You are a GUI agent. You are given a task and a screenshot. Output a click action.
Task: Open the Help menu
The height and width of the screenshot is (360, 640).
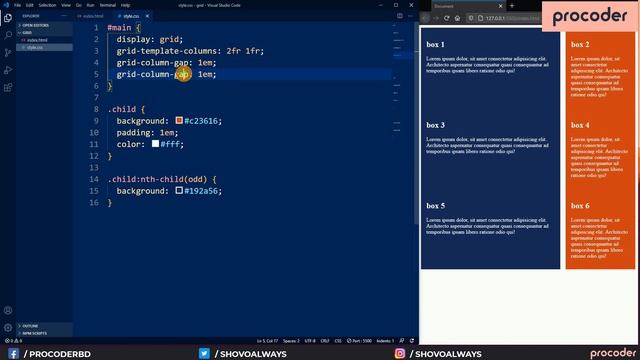pyautogui.click(x=125, y=5)
